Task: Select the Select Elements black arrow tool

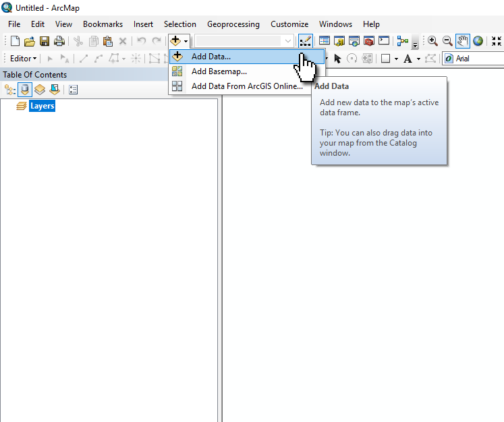Action: [337, 59]
